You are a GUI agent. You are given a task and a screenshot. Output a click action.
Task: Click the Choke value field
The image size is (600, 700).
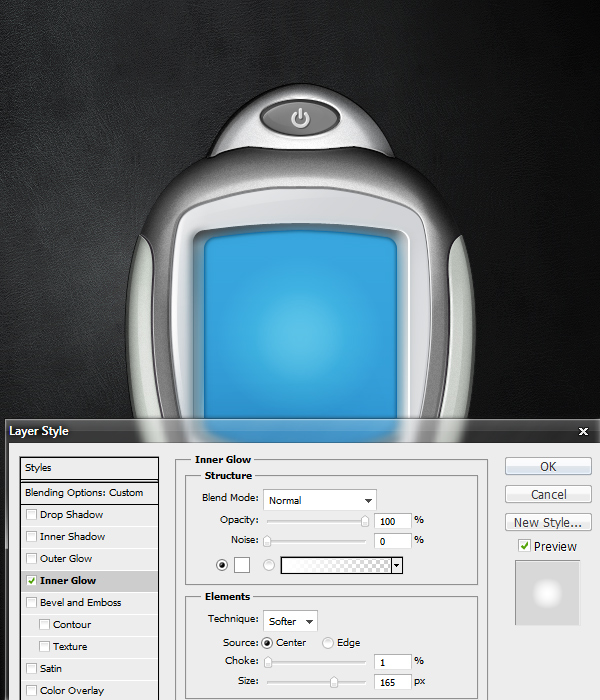pyautogui.click(x=392, y=662)
